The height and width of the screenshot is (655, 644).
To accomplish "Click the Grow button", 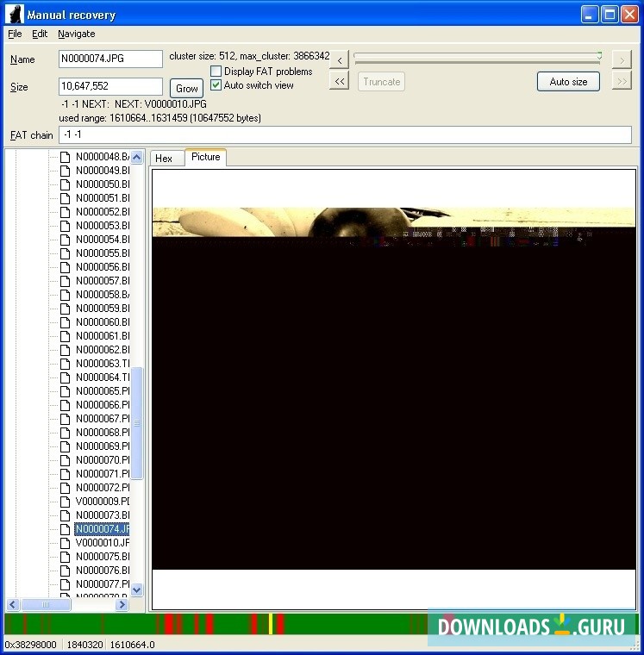I will [x=186, y=88].
